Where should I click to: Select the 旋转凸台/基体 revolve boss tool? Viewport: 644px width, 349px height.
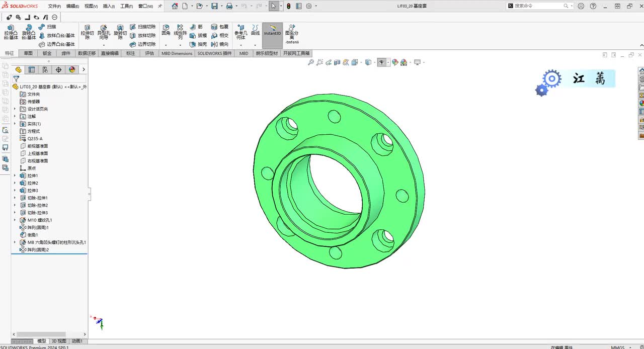(x=29, y=32)
